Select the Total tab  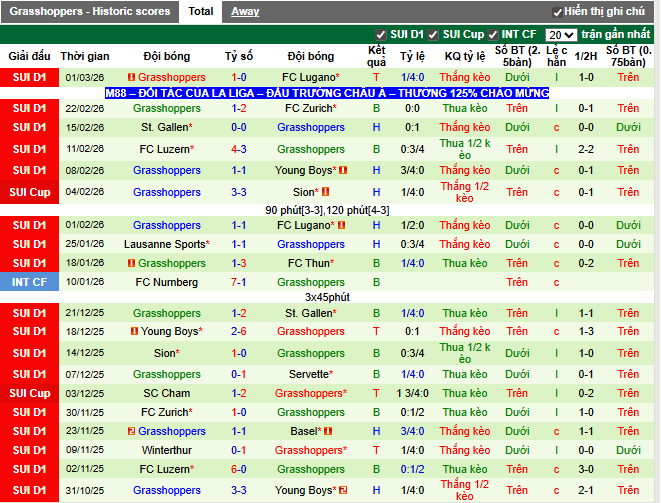pos(200,12)
